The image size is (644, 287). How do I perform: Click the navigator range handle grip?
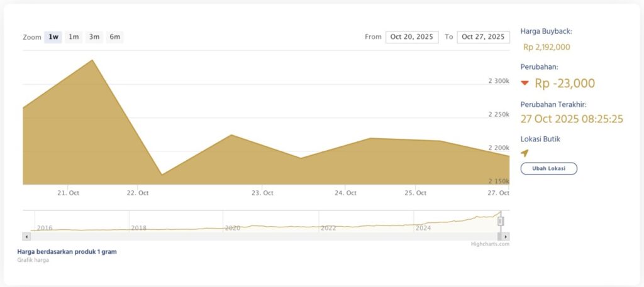[501, 221]
